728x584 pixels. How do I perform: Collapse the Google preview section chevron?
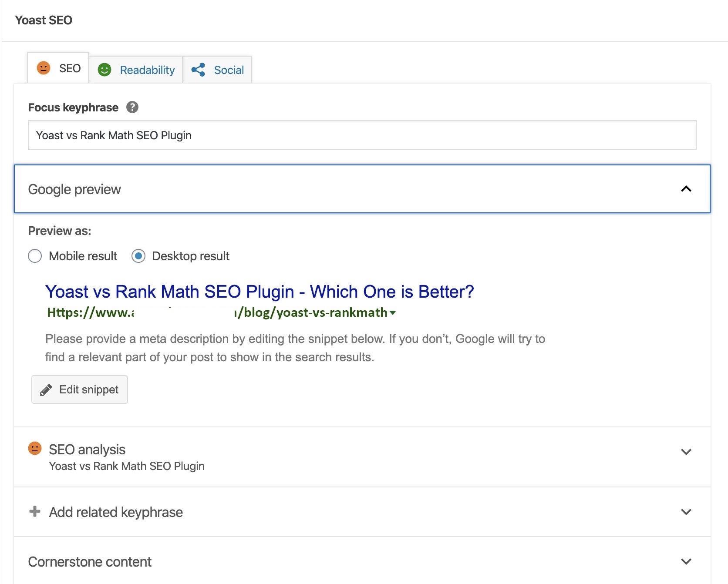click(x=686, y=189)
